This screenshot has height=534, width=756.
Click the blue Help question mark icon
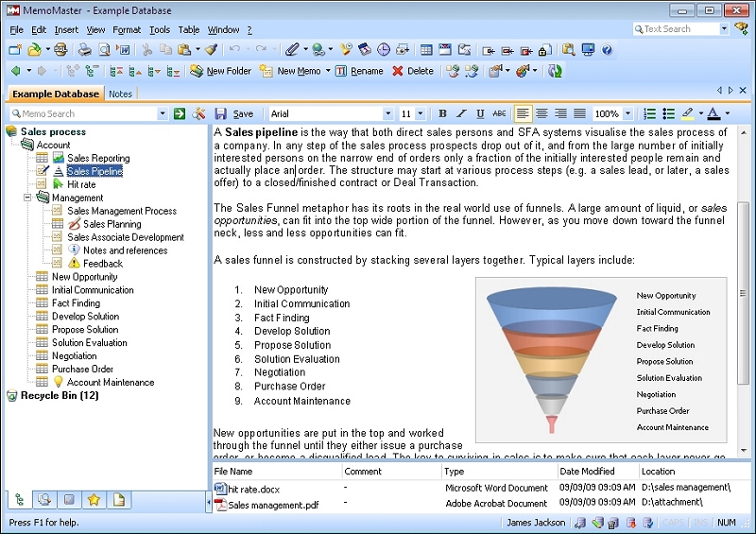(x=607, y=50)
